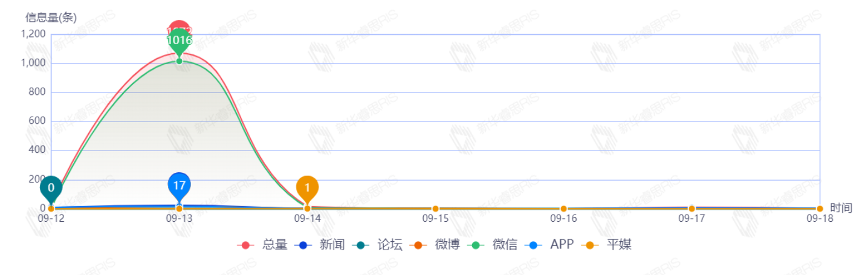The image size is (868, 275).
Task: Click the 09-14 x-axis date label
Action: point(307,219)
